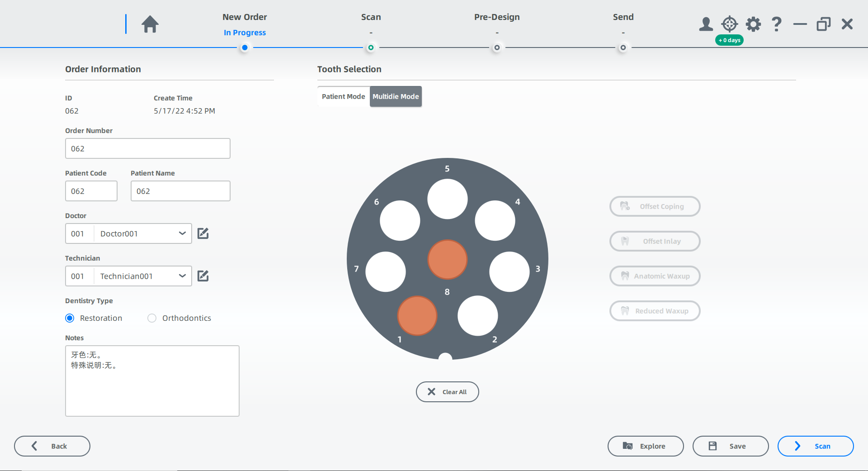
Task: Go to the New Order step
Action: 245,17
